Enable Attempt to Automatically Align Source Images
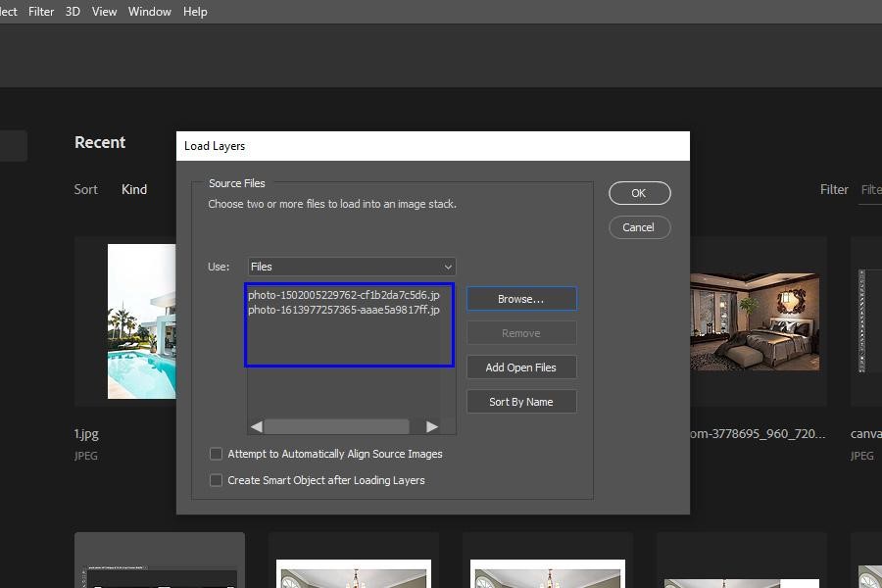Viewport: 882px width, 588px height. coord(217,454)
